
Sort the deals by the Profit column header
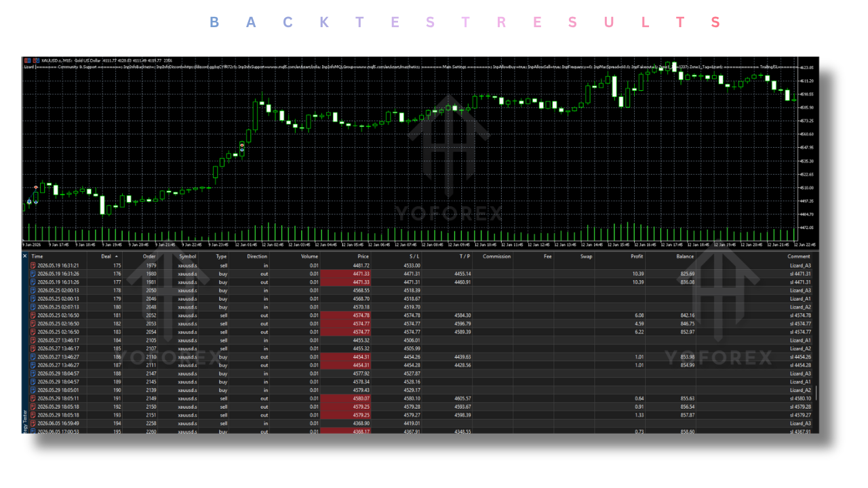[x=636, y=257]
